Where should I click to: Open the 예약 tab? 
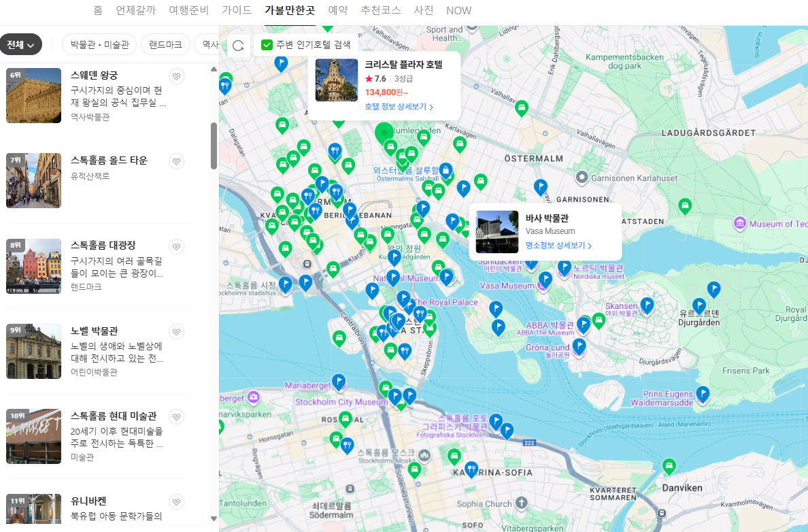[x=338, y=10]
